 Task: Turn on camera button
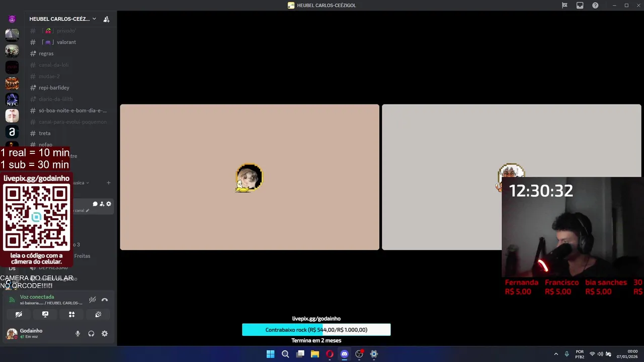(x=19, y=314)
